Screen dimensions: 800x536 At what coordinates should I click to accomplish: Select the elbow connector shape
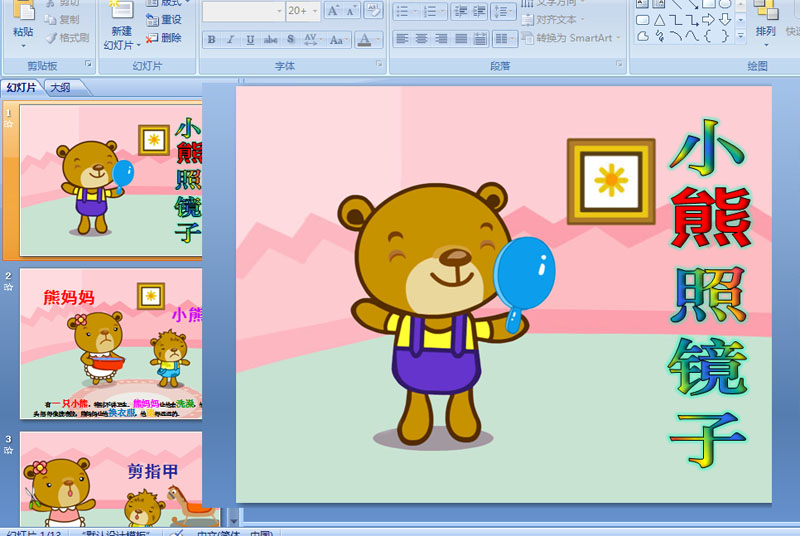(676, 20)
